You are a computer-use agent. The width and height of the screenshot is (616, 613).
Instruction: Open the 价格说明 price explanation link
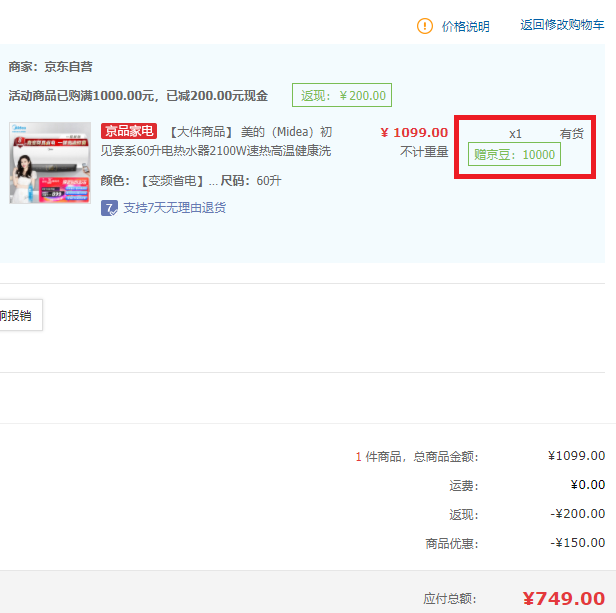(466, 26)
